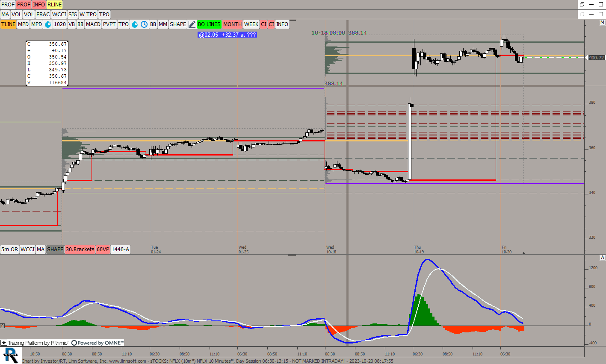Click the 1020 button

60,24
